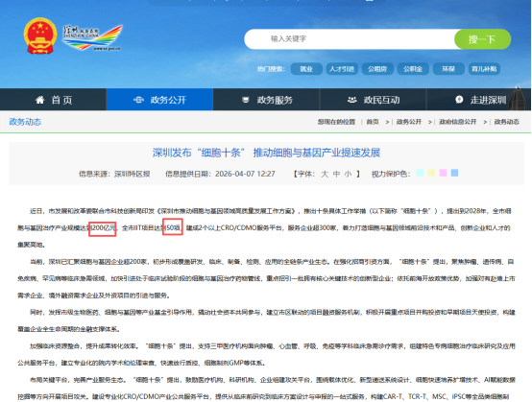
Task: Click the 50项 figure in the article
Action: tap(173, 227)
